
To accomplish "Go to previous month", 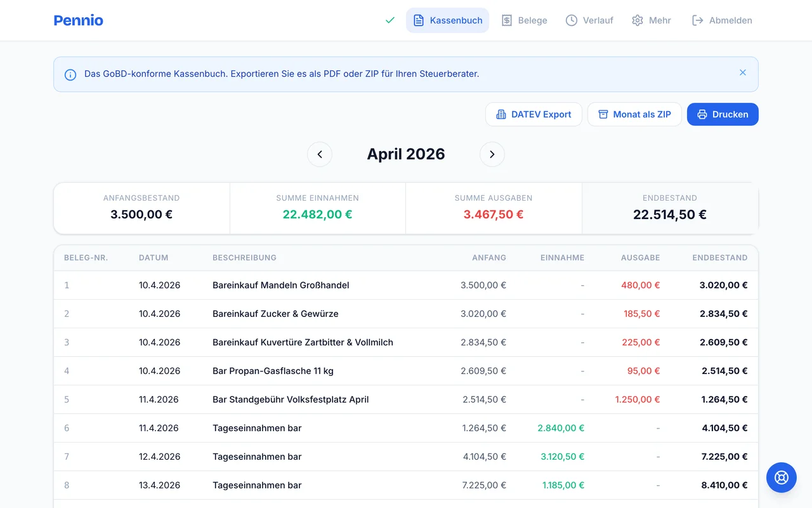I will pyautogui.click(x=320, y=154).
